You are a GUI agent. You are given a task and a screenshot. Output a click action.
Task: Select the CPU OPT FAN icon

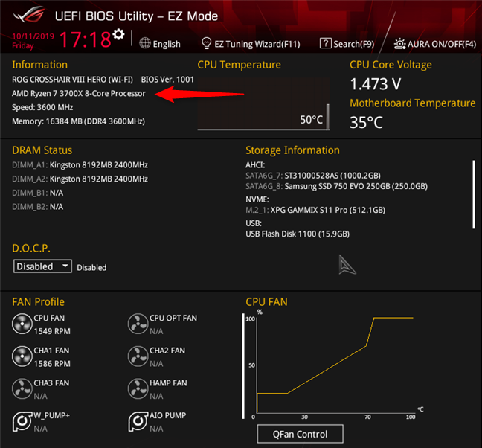tap(138, 324)
